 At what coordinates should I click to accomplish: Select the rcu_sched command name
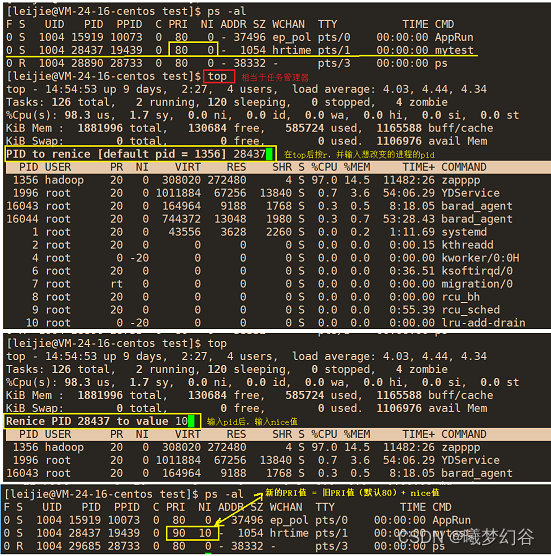pyautogui.click(x=471, y=310)
